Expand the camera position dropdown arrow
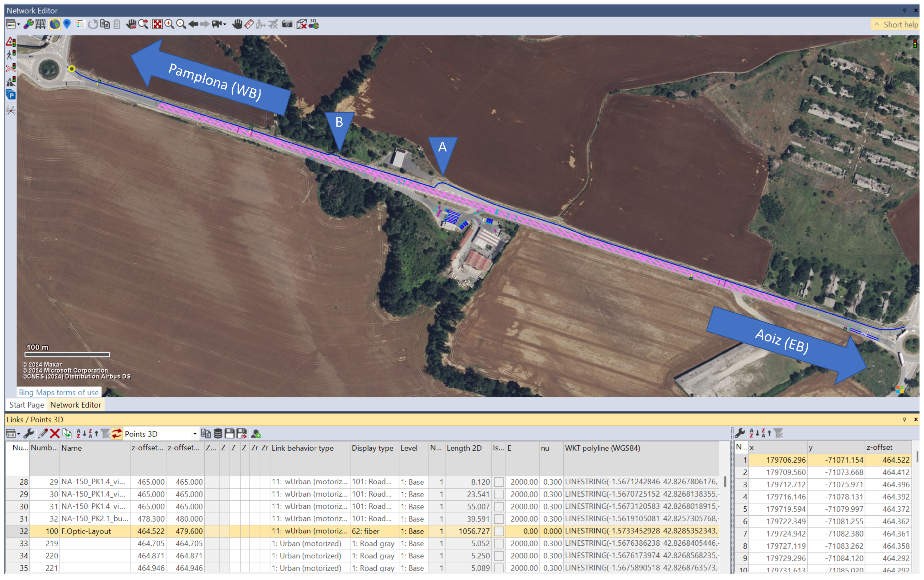The height and width of the screenshot is (580, 924). tap(225, 25)
